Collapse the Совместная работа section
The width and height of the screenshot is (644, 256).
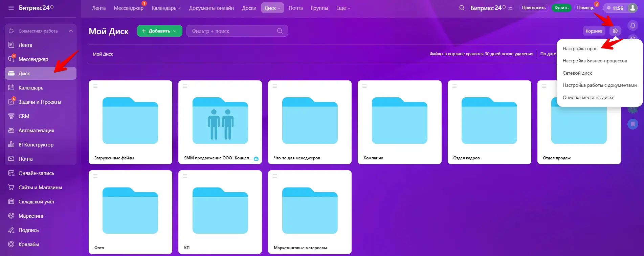point(71,31)
